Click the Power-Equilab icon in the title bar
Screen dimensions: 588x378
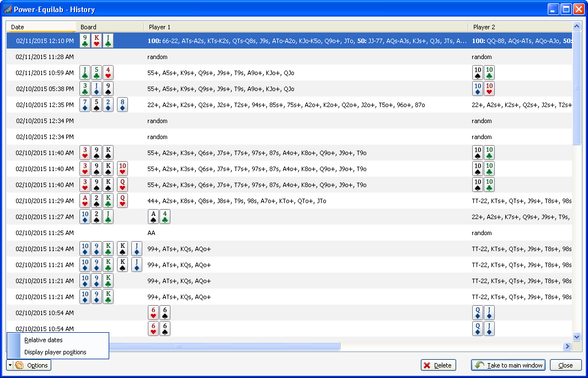(8, 9)
